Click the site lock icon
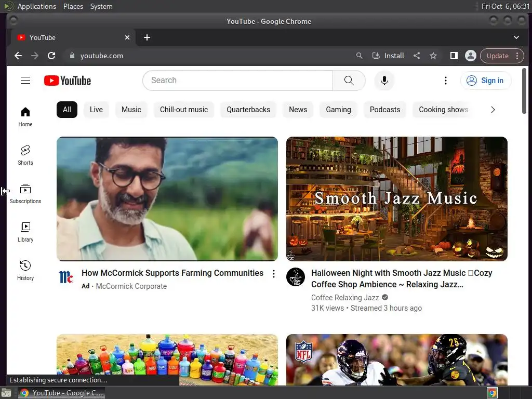The width and height of the screenshot is (532, 399). point(72,56)
